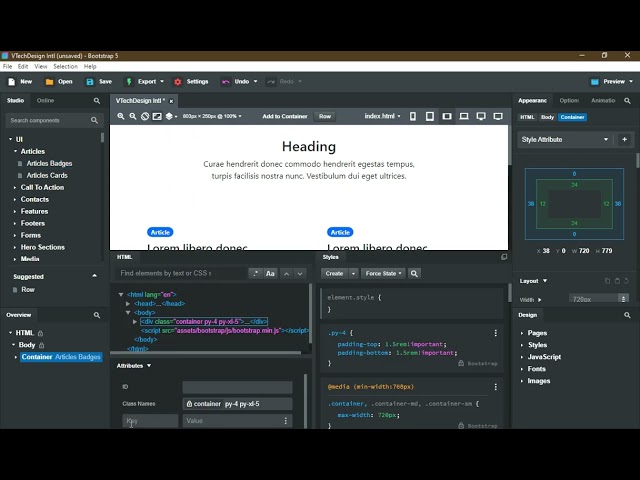
Task: Open the Selection menu
Action: [65, 67]
